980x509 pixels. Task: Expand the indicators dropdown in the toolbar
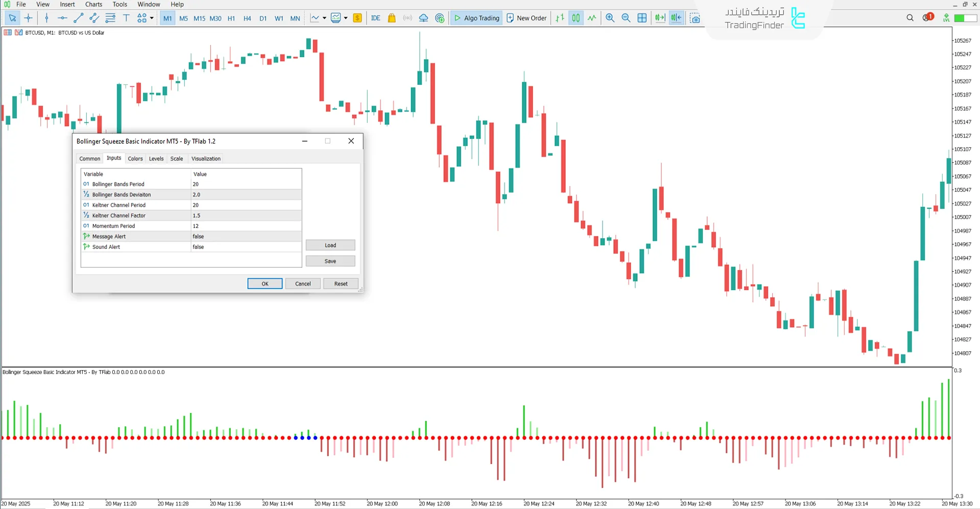[x=345, y=18]
